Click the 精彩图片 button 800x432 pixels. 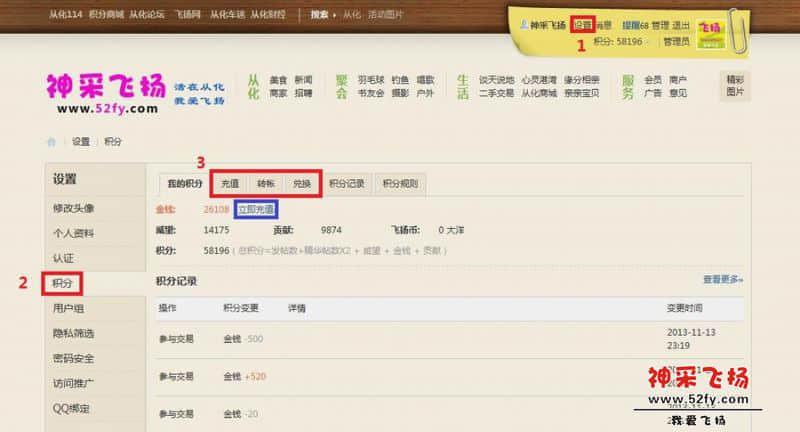pos(735,86)
